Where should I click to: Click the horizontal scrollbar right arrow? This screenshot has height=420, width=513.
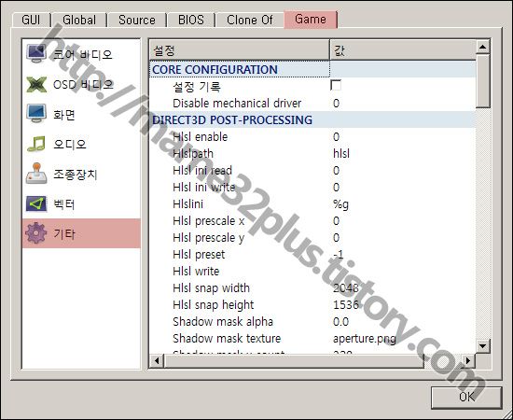(468, 361)
